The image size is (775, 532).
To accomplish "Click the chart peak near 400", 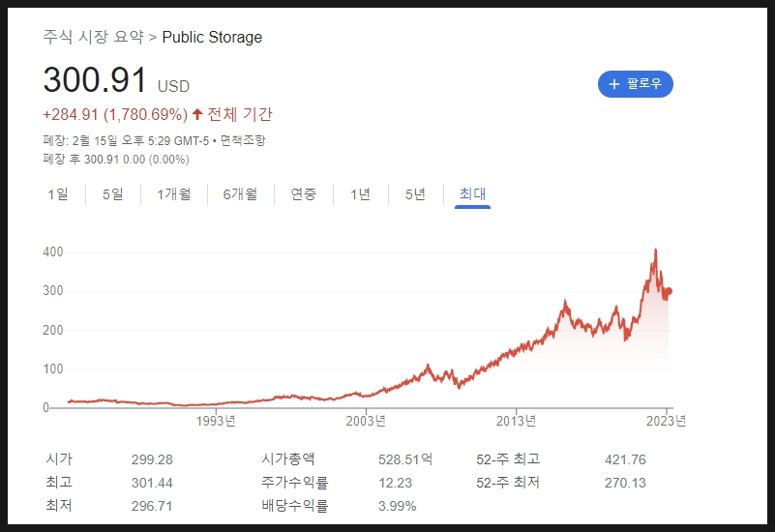I will point(656,251).
